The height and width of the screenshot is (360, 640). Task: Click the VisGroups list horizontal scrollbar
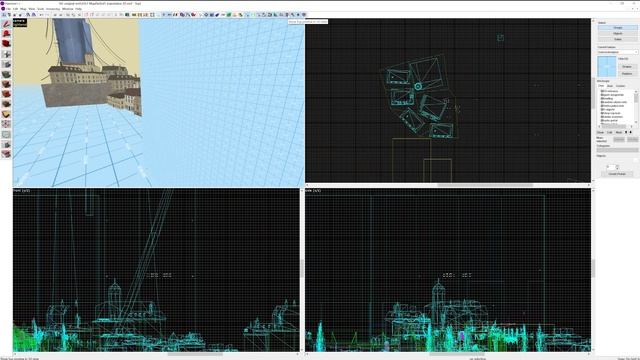[616, 127]
